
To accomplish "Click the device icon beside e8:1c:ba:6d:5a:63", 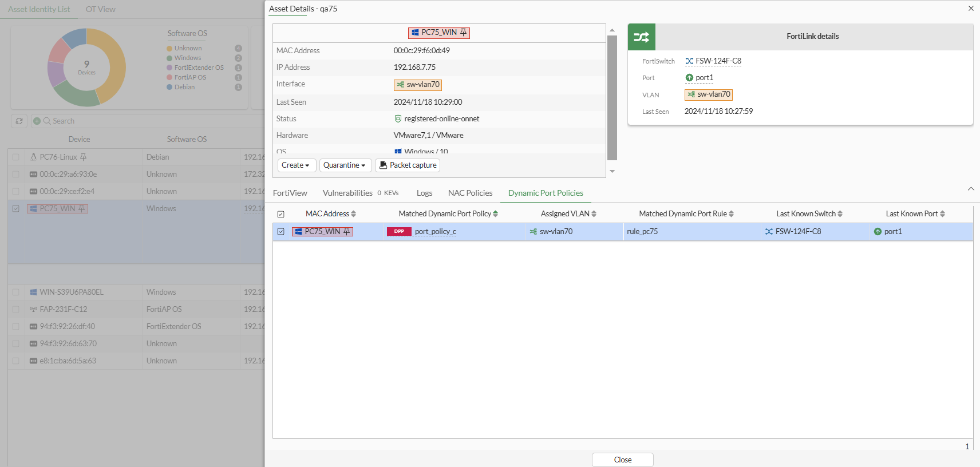I will (33, 361).
